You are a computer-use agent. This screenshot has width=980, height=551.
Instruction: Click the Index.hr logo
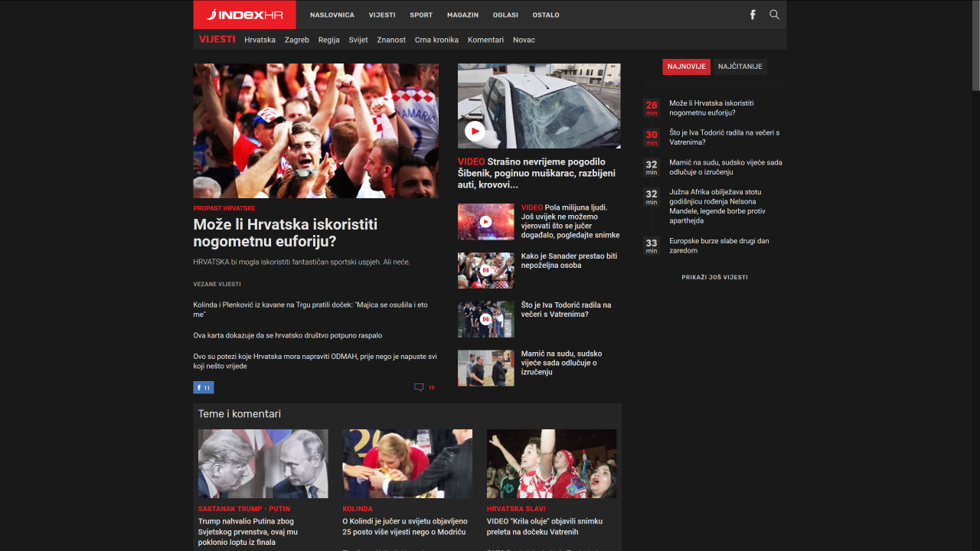(244, 15)
